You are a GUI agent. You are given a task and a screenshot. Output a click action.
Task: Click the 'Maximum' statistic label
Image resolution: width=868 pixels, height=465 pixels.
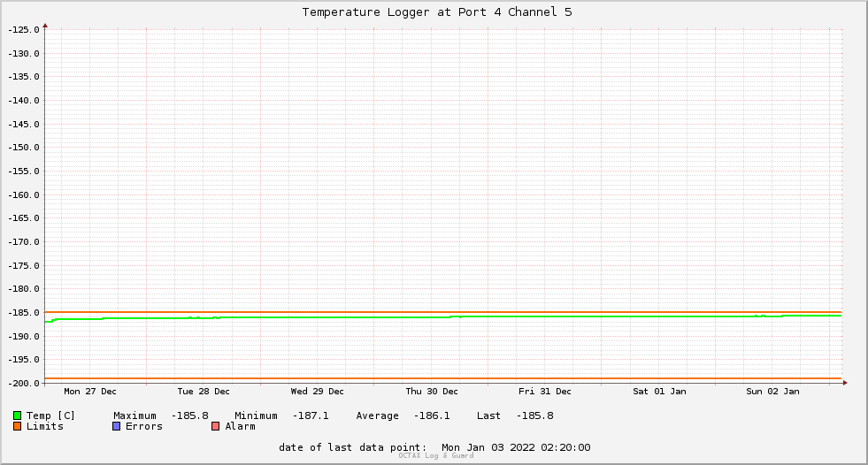[134, 415]
